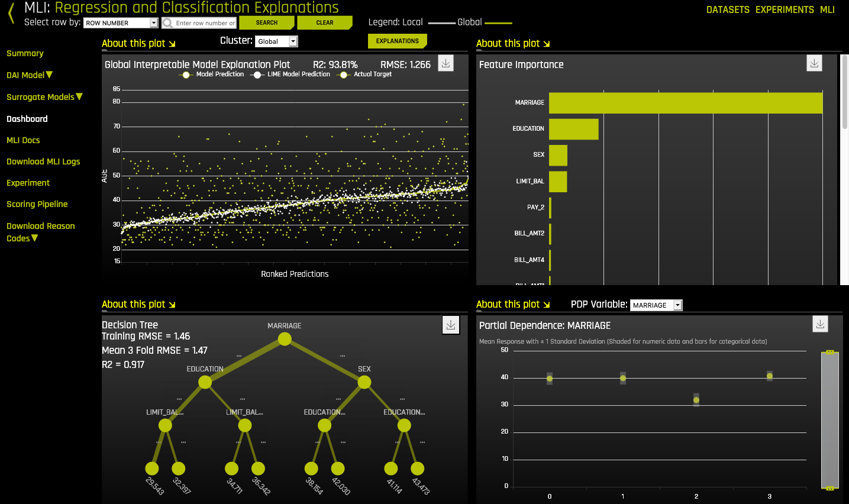Toggle Actual Target legend marker
Image resolution: width=849 pixels, height=504 pixels.
point(343,75)
